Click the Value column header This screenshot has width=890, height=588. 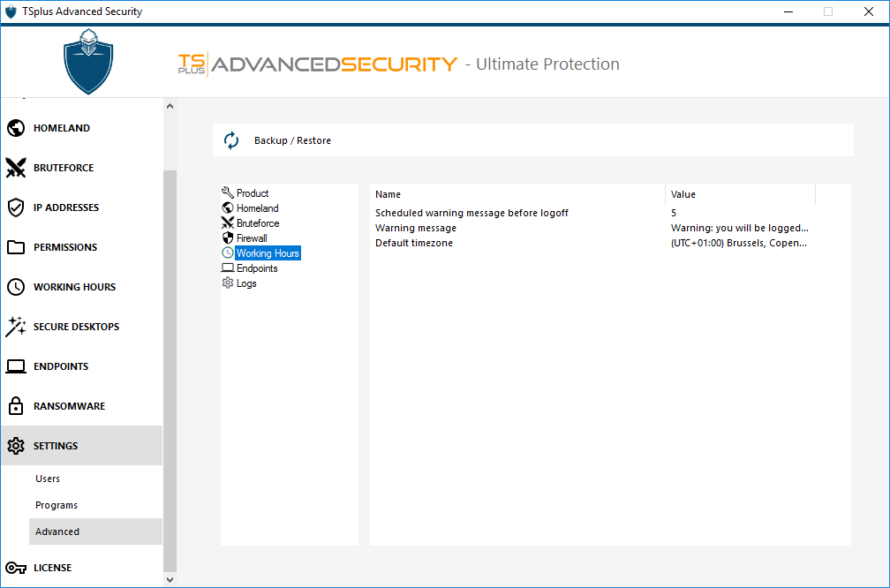coord(683,194)
